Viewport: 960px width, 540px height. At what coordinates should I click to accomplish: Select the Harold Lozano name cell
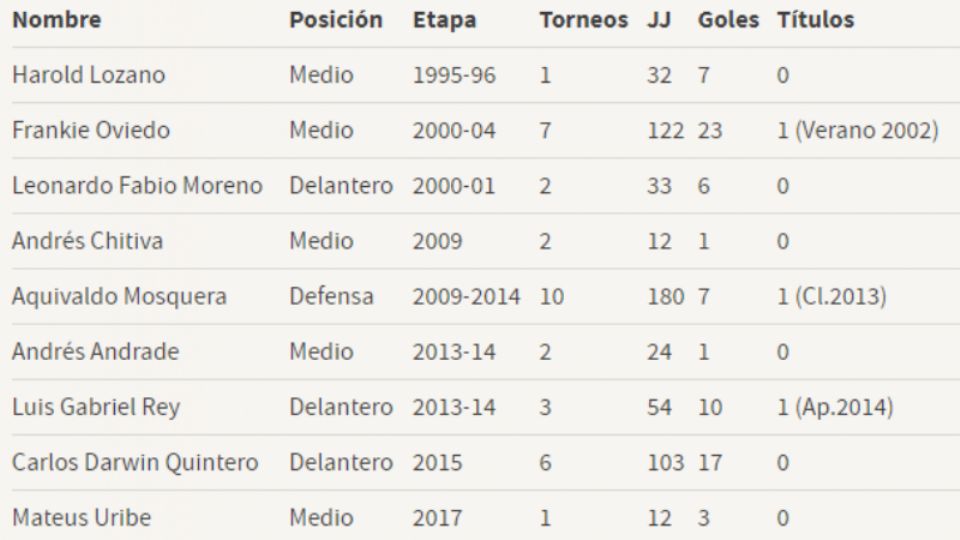[89, 75]
